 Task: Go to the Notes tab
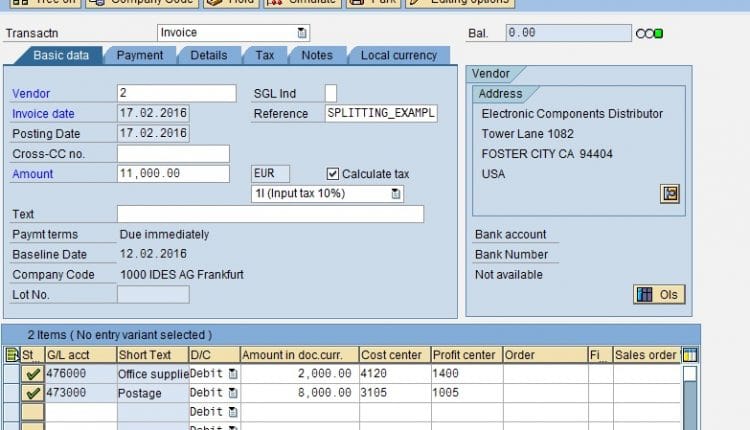[317, 55]
